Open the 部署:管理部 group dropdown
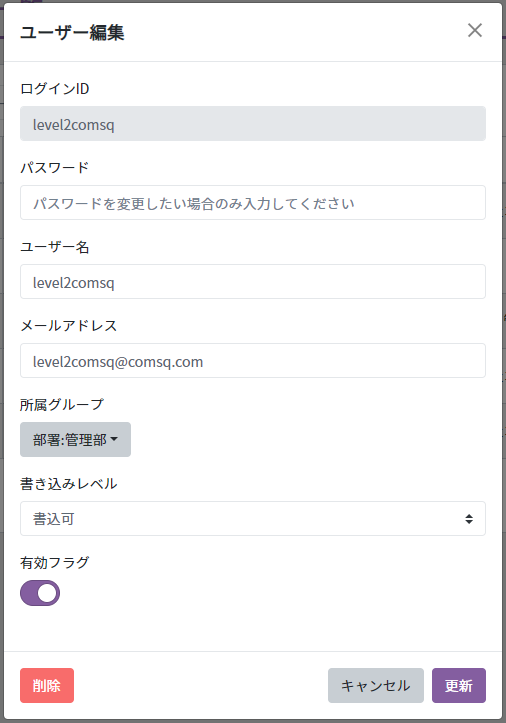This screenshot has height=723, width=506. [75, 439]
